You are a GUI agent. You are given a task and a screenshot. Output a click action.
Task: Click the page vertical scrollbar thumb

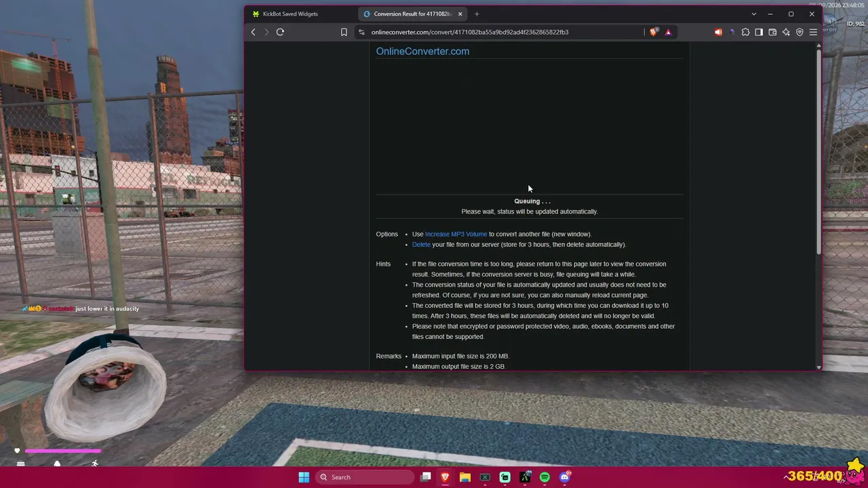(x=818, y=152)
